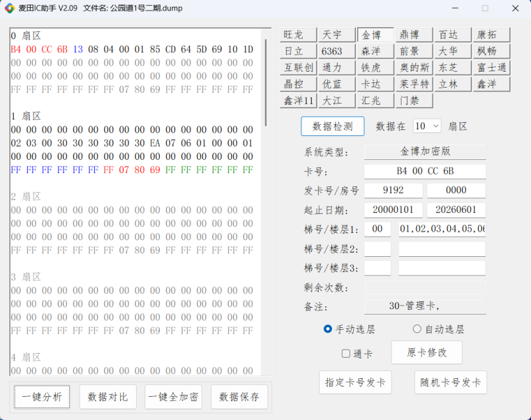
Task: Run 数据检测 data detection
Action: pyautogui.click(x=333, y=126)
